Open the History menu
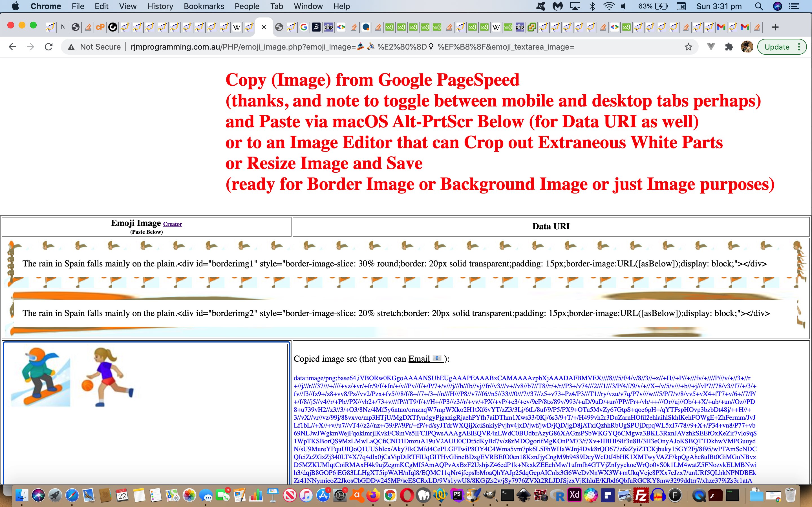 160,6
